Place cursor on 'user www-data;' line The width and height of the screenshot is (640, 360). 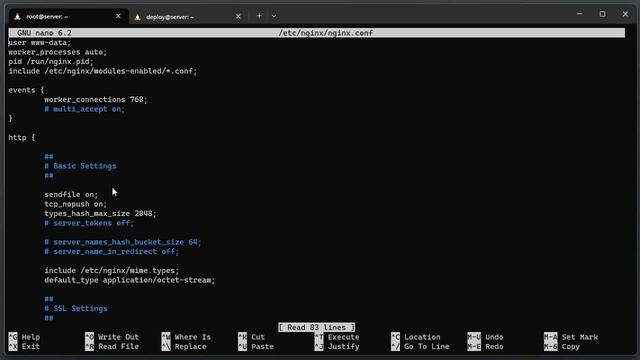pyautogui.click(x=40, y=42)
